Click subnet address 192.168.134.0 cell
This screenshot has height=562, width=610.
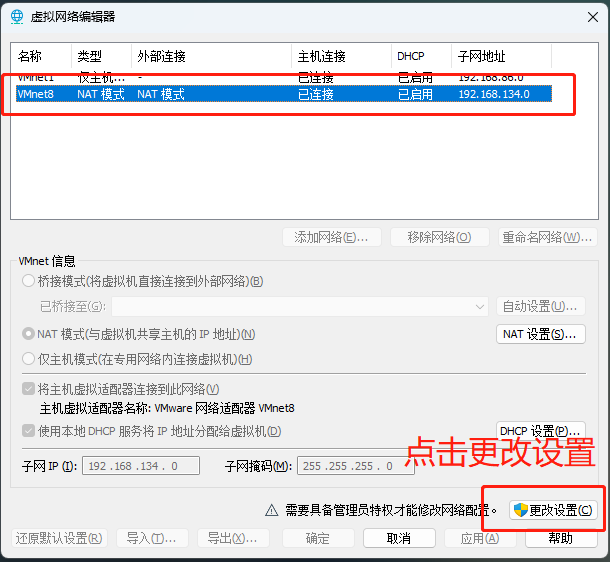[494, 94]
